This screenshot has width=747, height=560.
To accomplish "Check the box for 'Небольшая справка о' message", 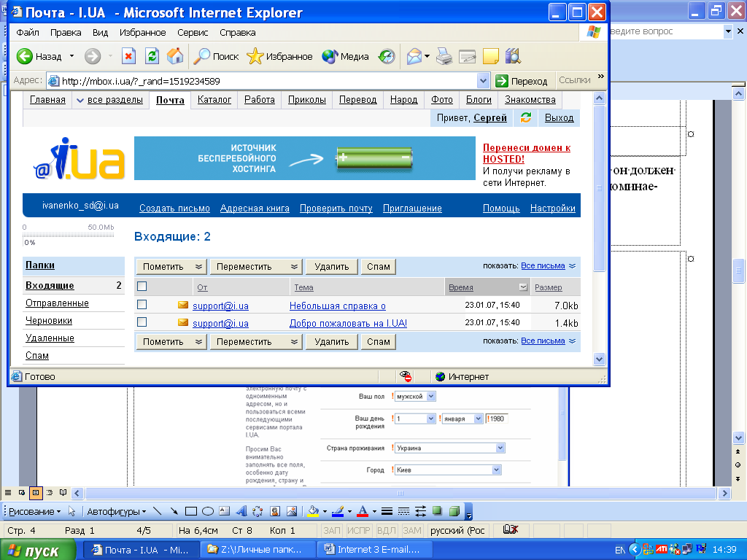I will tap(142, 305).
